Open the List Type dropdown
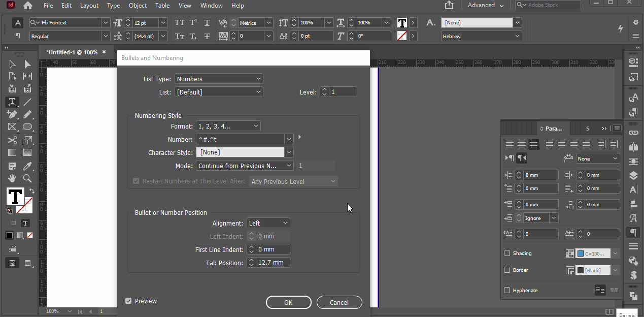Image resolution: width=644 pixels, height=317 pixels. 219,79
